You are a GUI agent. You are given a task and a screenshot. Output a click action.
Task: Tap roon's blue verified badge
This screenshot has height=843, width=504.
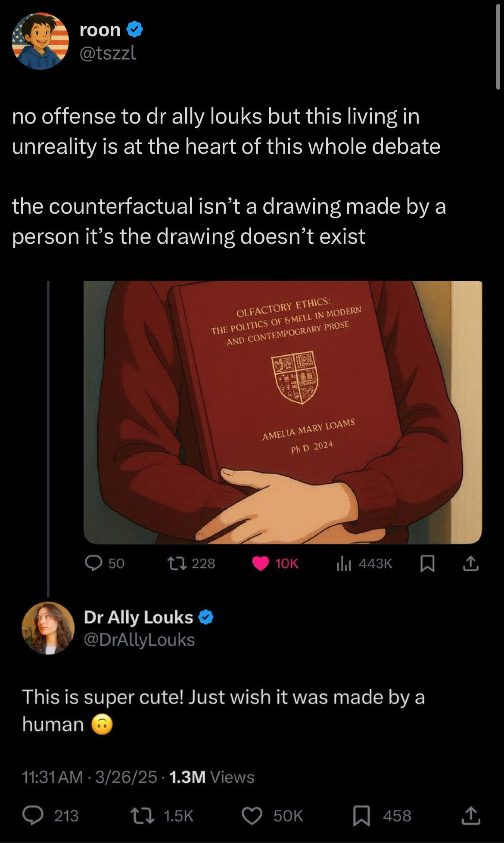point(135,30)
